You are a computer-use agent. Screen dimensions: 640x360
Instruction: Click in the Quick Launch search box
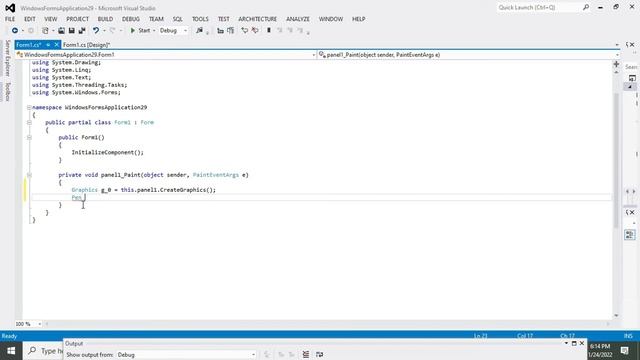pos(539,7)
